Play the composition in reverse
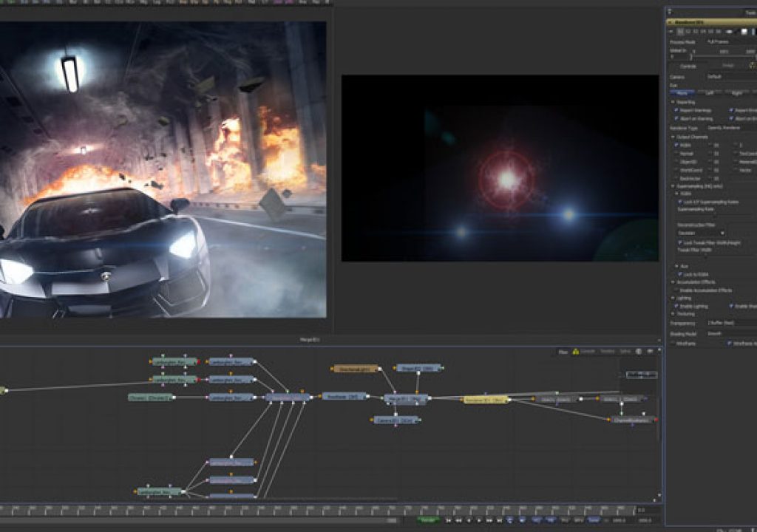Screen dimensions: 757x532 coord(469,520)
